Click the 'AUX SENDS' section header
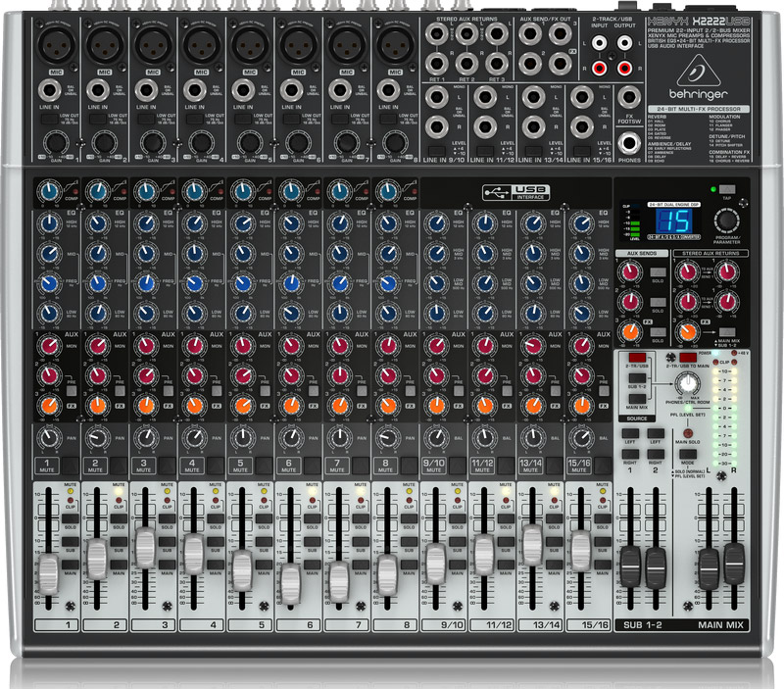784x689 pixels. (642, 254)
